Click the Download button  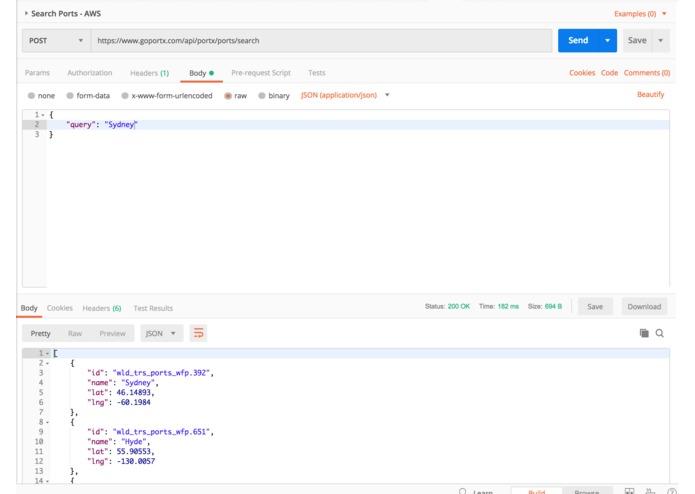644,307
